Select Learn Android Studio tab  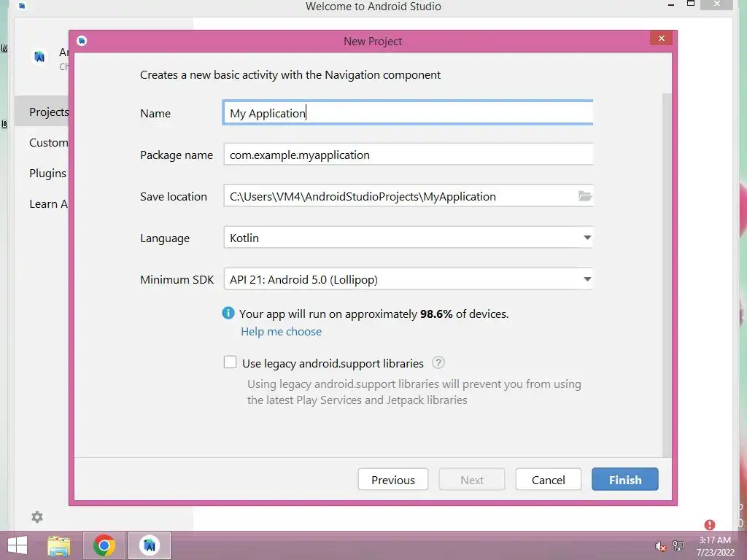(x=42, y=204)
